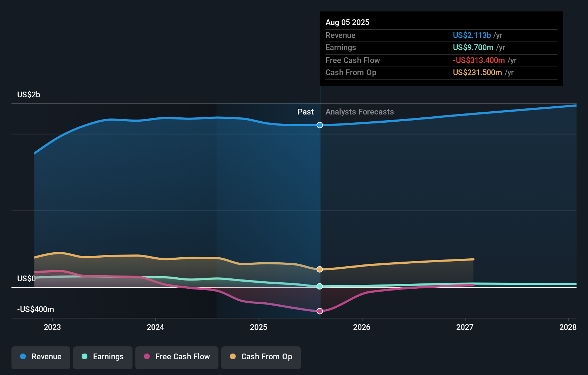Image resolution: width=588 pixels, height=375 pixels.
Task: Click the Cash From Op legend button
Action: click(261, 357)
